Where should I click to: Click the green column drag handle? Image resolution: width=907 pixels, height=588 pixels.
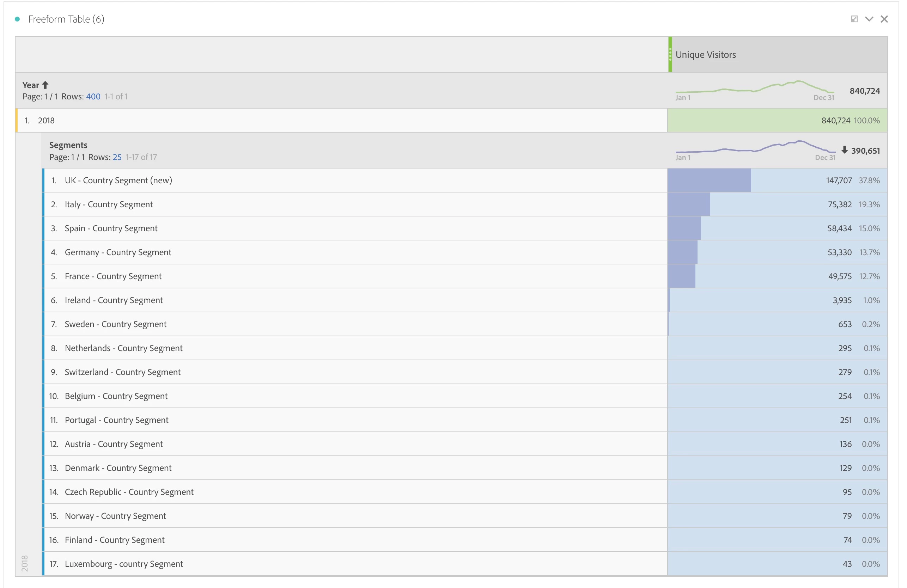(x=670, y=55)
